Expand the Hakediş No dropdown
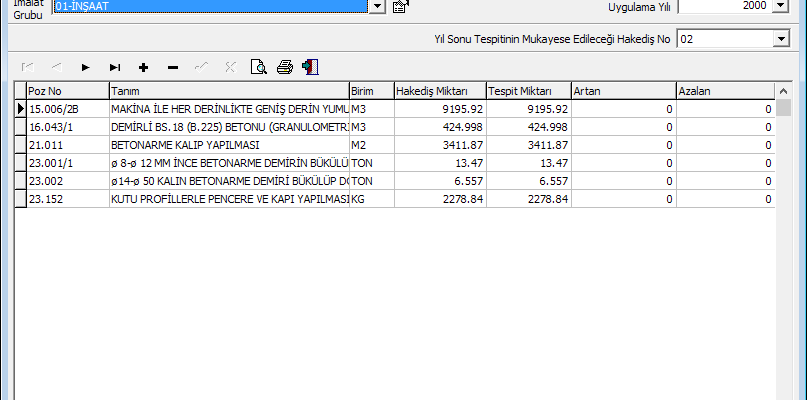This screenshot has height=400, width=807. click(781, 39)
